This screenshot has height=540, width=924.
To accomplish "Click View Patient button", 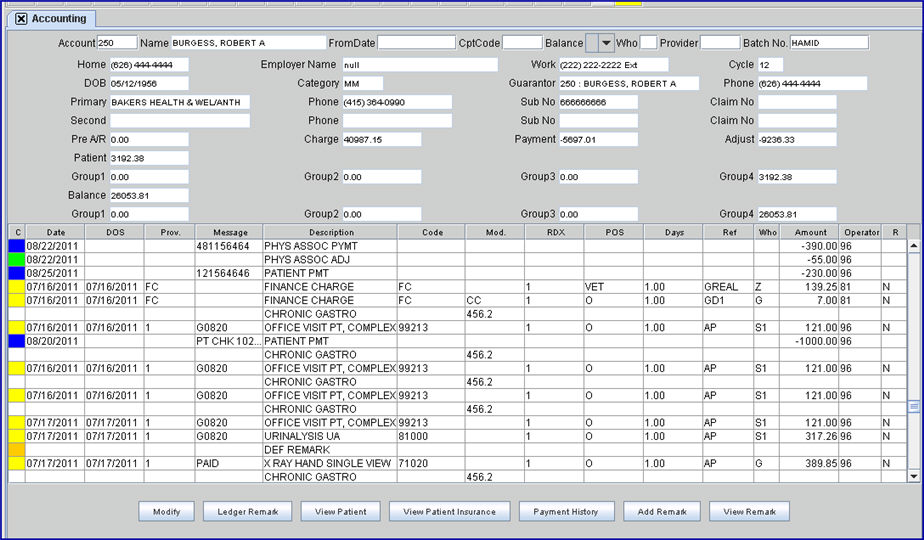I will 341,512.
